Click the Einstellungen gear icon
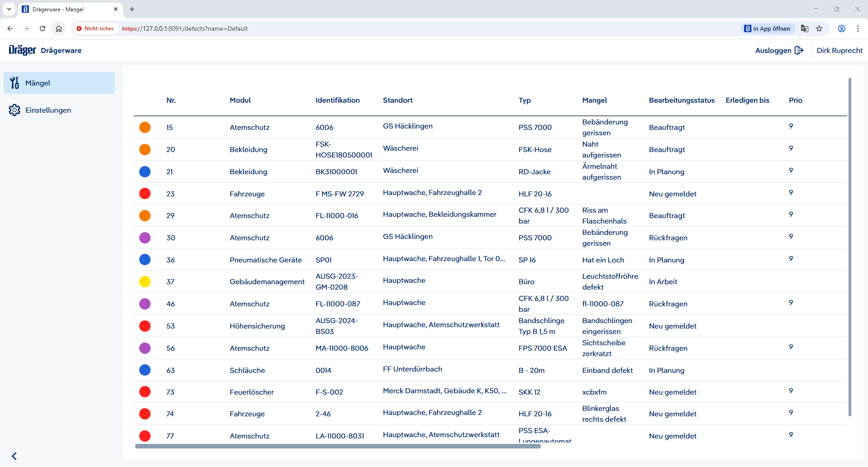This screenshot has width=868, height=467. click(x=14, y=110)
